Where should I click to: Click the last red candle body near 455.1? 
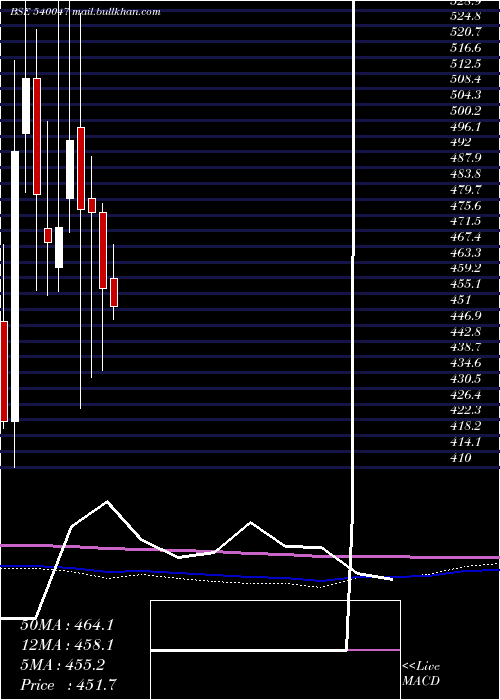(x=114, y=292)
